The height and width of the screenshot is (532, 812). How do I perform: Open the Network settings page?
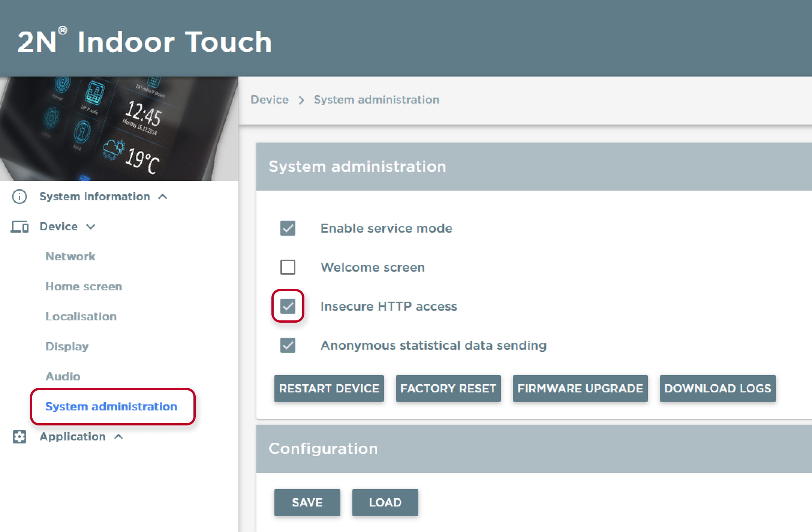70,257
